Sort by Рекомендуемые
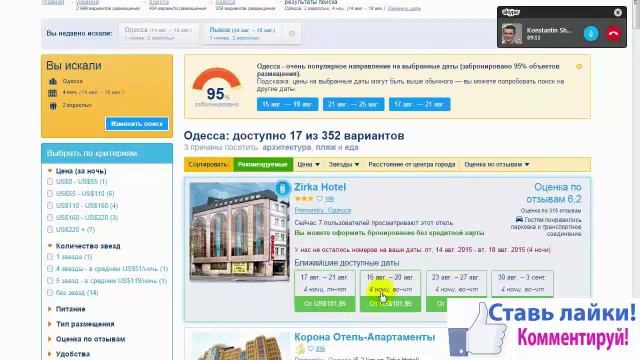Screen dimensions: 640x360 pyautogui.click(x=263, y=164)
